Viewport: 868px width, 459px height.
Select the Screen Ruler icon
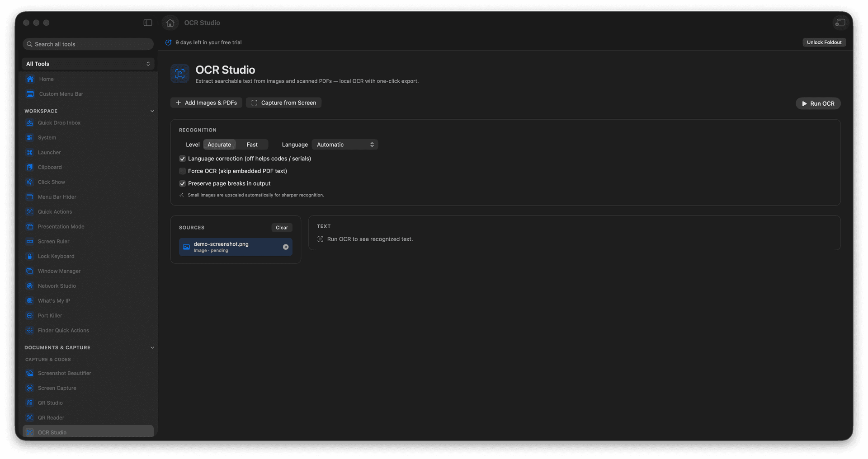click(x=30, y=242)
